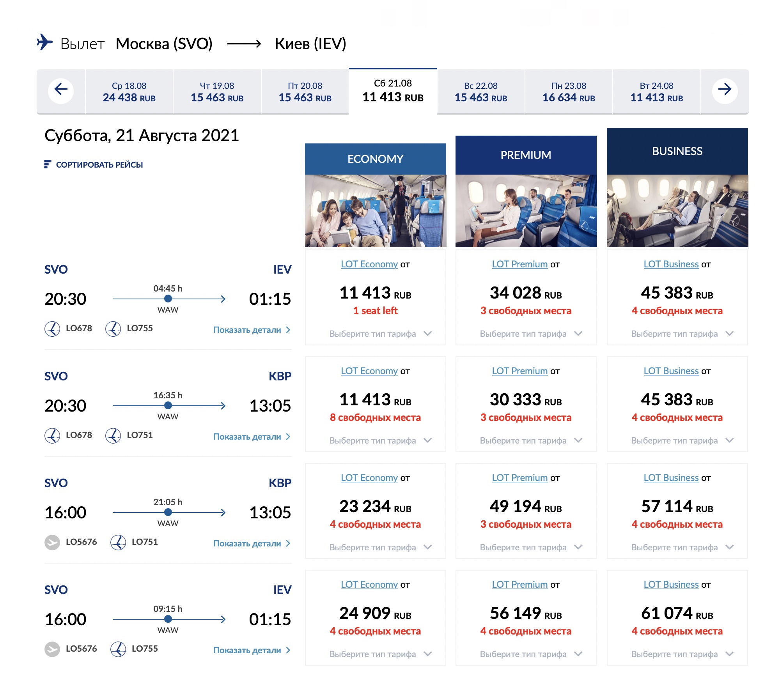The image size is (780, 700).
Task: Open fare type dropdown for Business 57 114 RUB
Action: click(682, 547)
